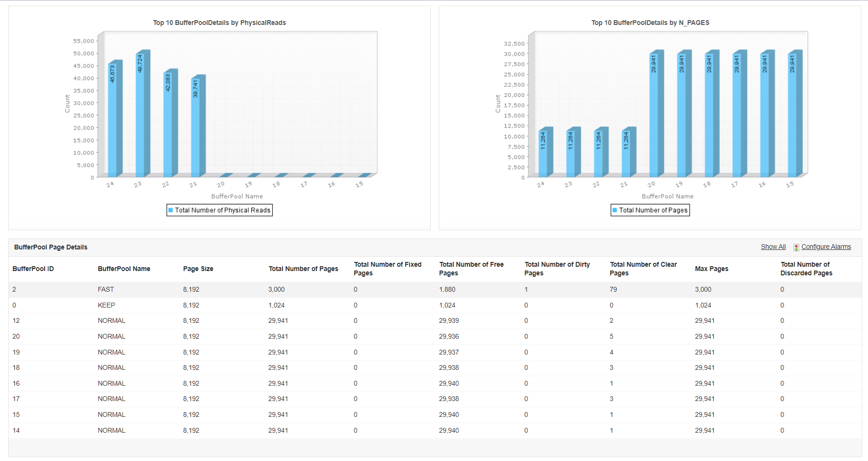Click the Top 10 BufferPoolDetails by N_PAGES title
This screenshot has width=868, height=461.
(650, 23)
